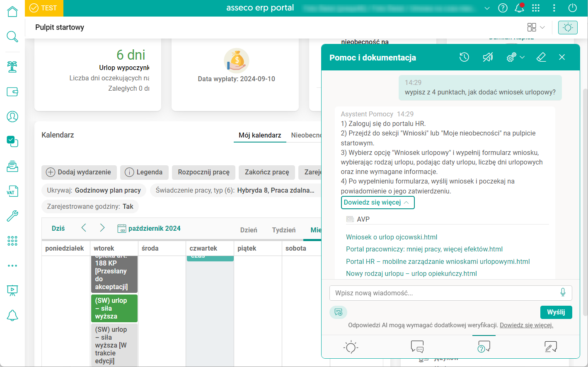Collapse the Dowiedz się więcej sources
The image size is (588, 367).
coord(377,203)
